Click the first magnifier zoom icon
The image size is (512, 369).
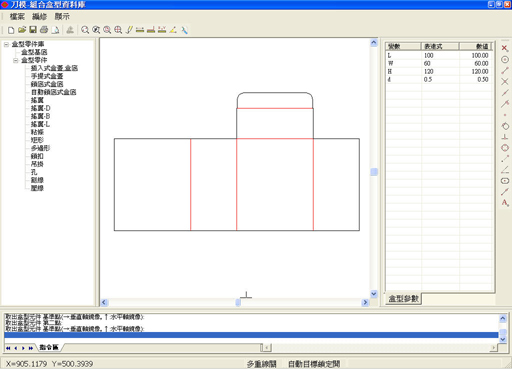click(85, 30)
